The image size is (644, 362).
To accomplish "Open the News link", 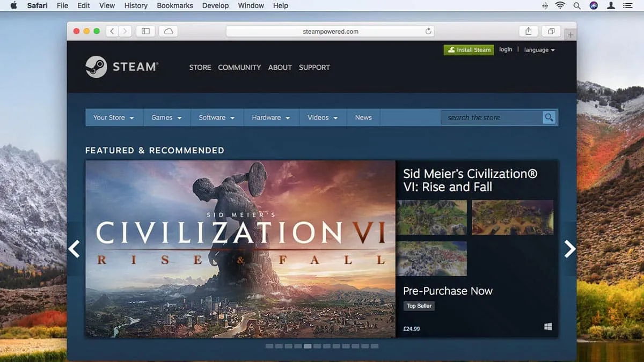I will tap(363, 117).
